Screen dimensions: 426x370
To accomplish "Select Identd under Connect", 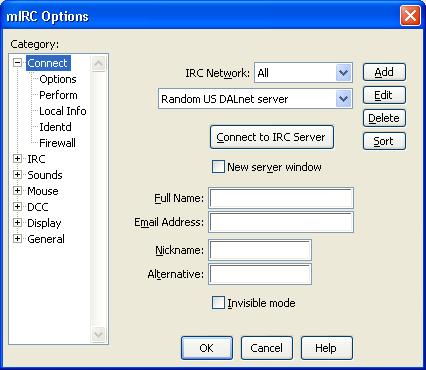I will pyautogui.click(x=55, y=127).
